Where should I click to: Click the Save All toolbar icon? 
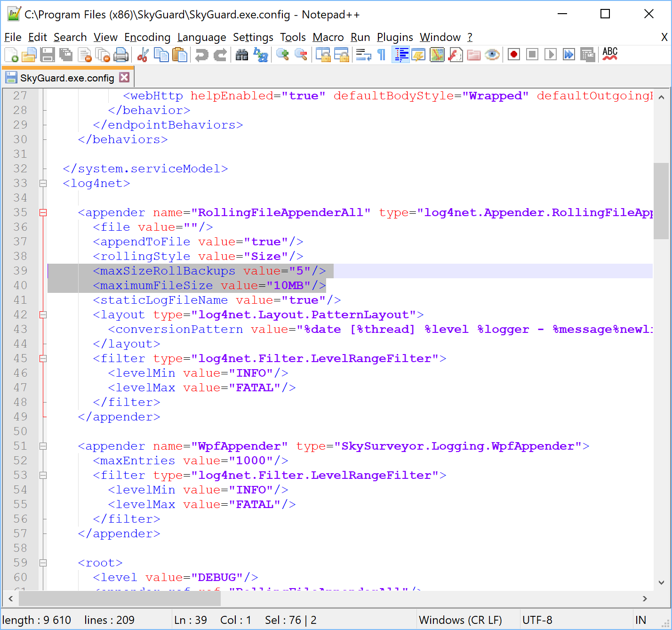coord(66,55)
